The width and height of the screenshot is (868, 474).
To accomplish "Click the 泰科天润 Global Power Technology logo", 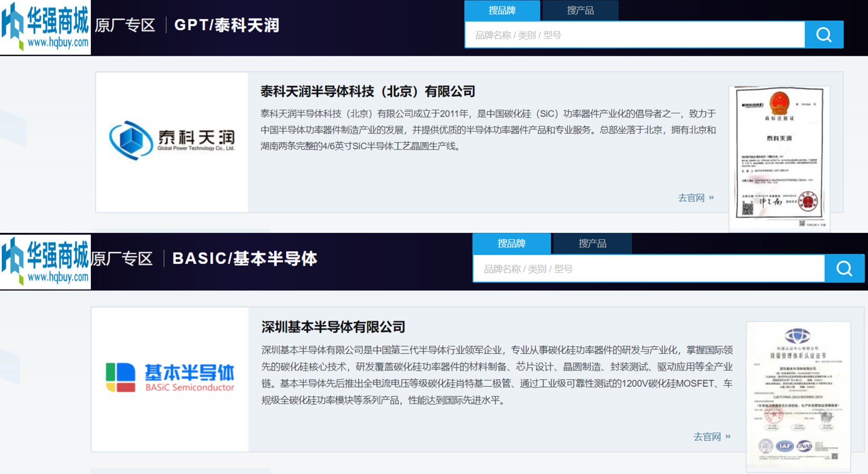I will (x=172, y=141).
